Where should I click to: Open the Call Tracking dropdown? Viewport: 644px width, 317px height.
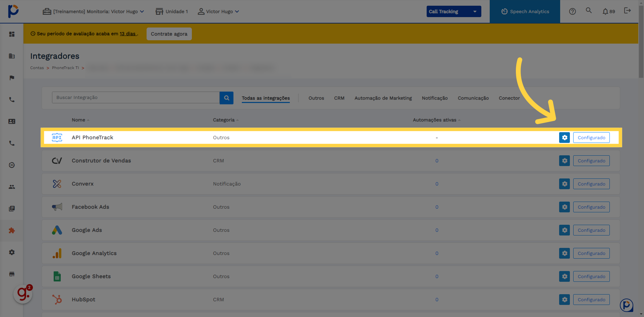coord(454,11)
